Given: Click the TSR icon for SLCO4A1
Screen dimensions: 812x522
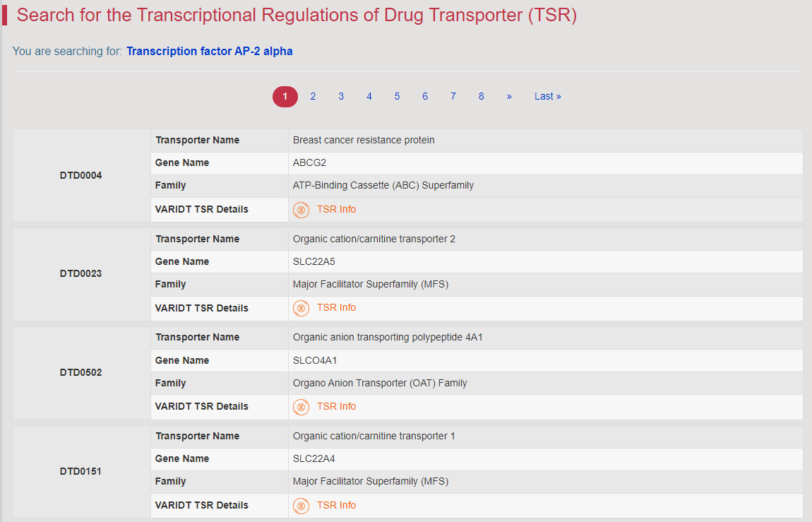Looking at the screenshot, I should [x=301, y=407].
